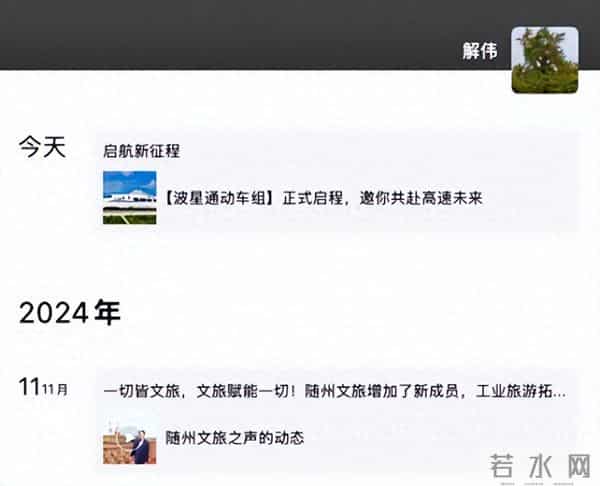The image size is (600, 486).
Task: Click the 启航新征程 post caption
Action: [142, 151]
